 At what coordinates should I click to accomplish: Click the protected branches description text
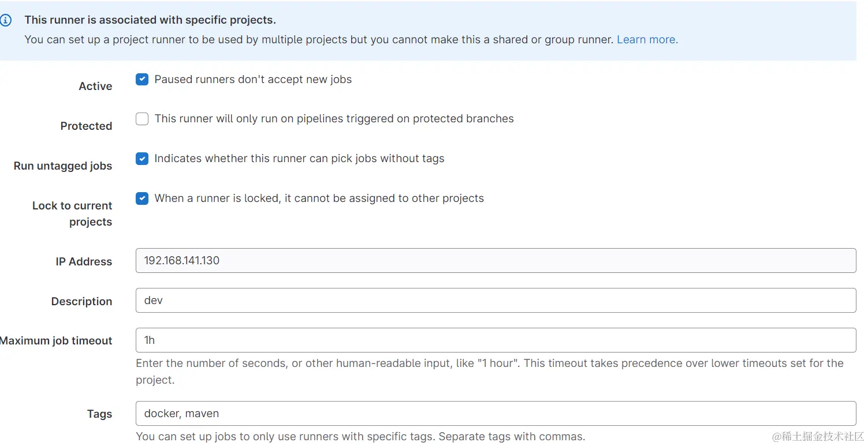334,119
